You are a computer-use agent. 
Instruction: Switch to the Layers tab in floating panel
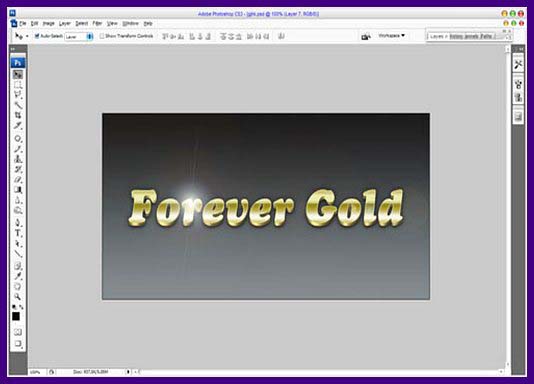point(437,36)
